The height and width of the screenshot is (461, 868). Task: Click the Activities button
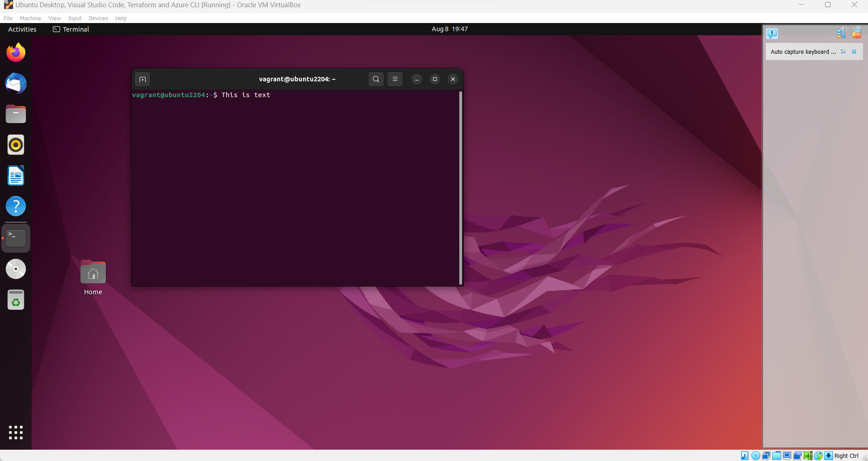tap(22, 29)
